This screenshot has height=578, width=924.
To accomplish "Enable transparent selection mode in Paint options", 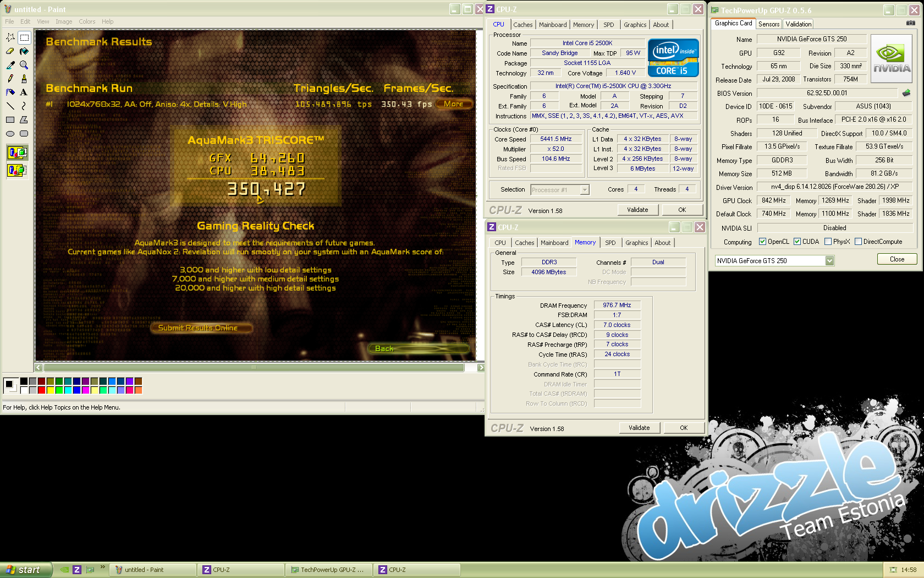I will click(18, 170).
